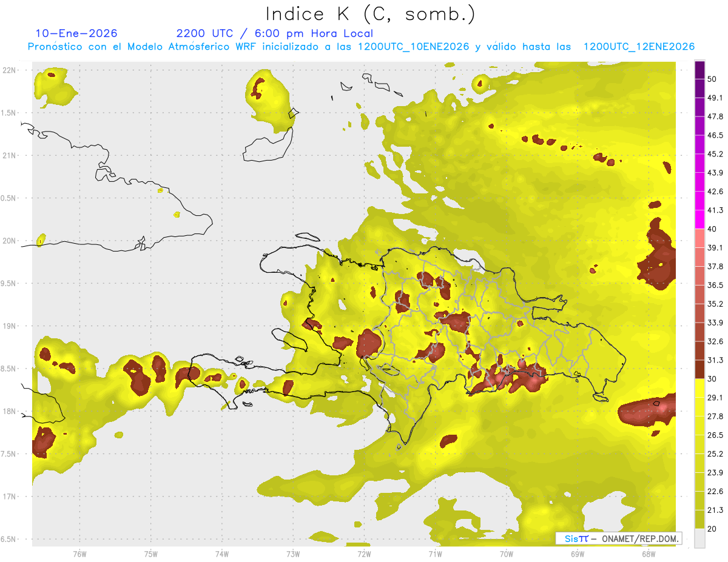This screenshot has height=562, width=728.
Task: Click the '26.5' color bar value
Action: (715, 435)
